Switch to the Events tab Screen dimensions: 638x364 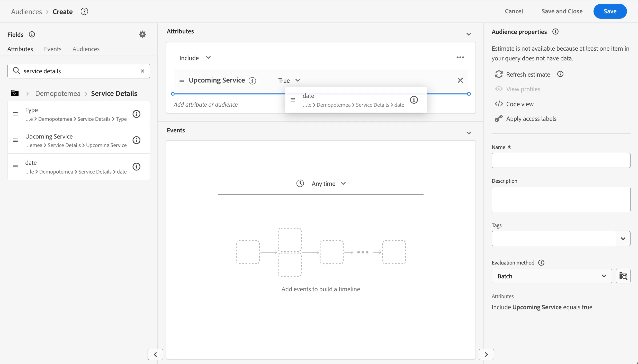pyautogui.click(x=53, y=49)
